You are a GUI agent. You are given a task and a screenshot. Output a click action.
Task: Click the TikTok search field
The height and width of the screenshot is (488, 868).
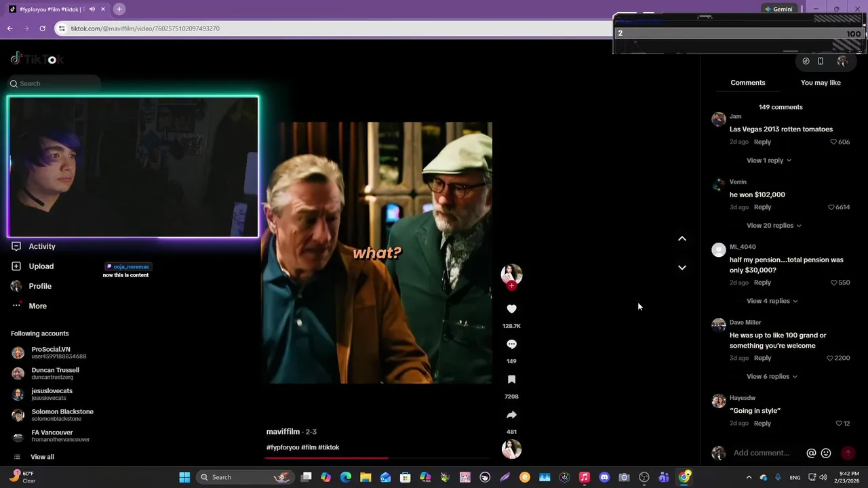(54, 83)
